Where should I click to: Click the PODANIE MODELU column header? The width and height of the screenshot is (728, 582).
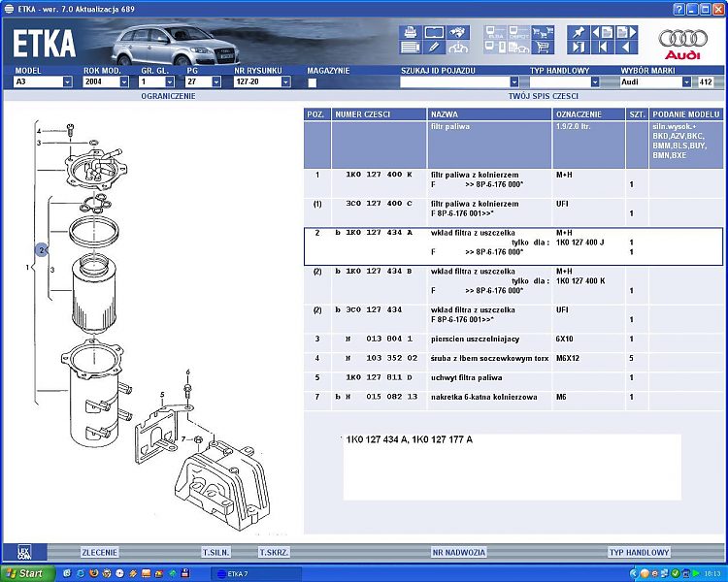686,114
